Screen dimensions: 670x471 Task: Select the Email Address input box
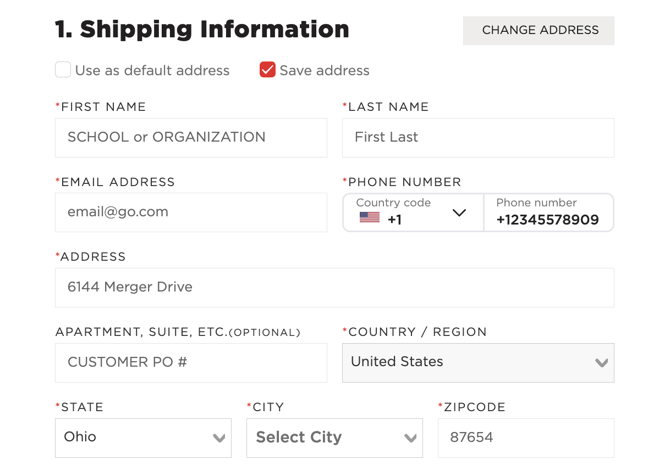point(191,212)
